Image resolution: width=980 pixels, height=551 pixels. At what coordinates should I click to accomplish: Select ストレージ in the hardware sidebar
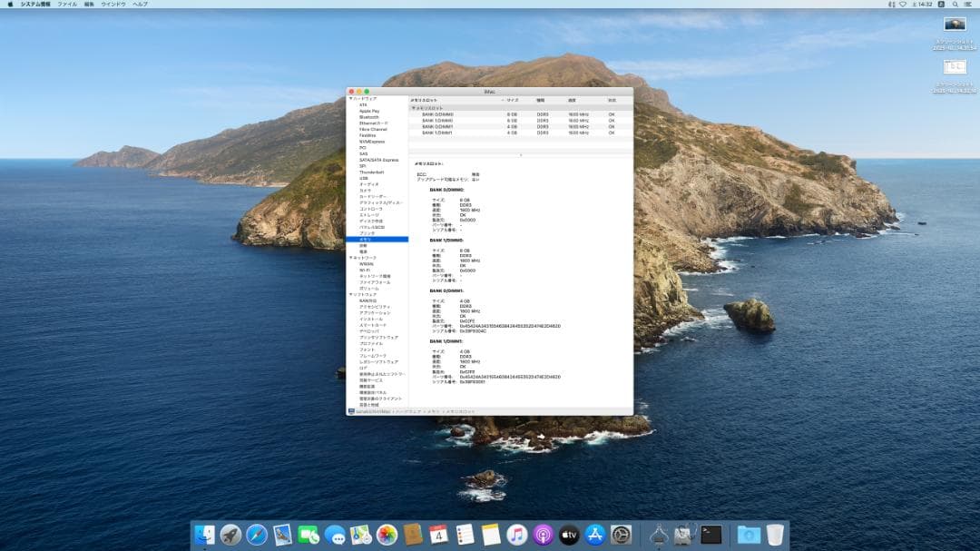(x=370, y=216)
